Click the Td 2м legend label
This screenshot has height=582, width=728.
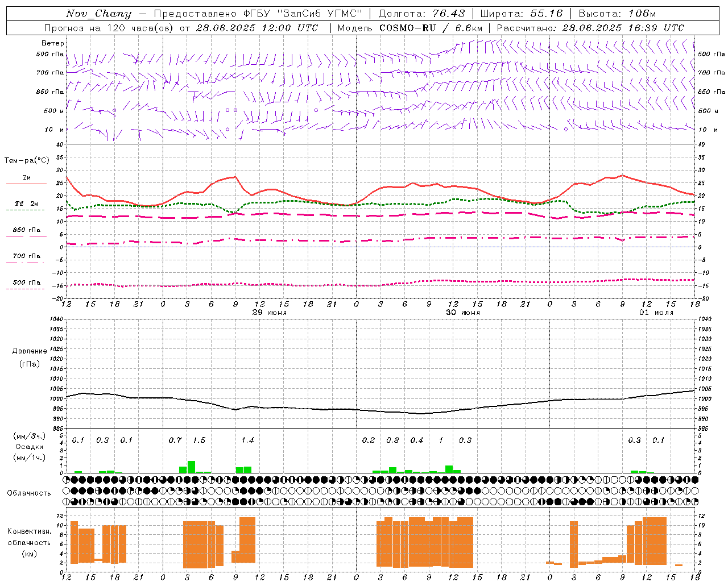click(27, 203)
